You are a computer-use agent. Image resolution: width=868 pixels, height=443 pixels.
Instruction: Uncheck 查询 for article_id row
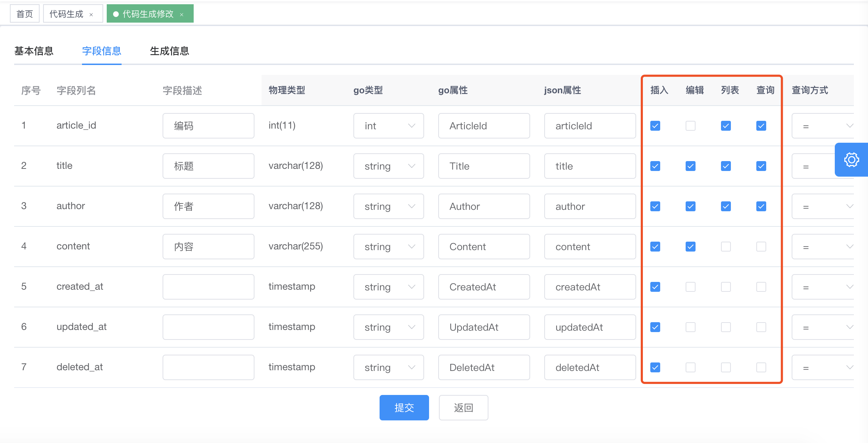click(761, 126)
